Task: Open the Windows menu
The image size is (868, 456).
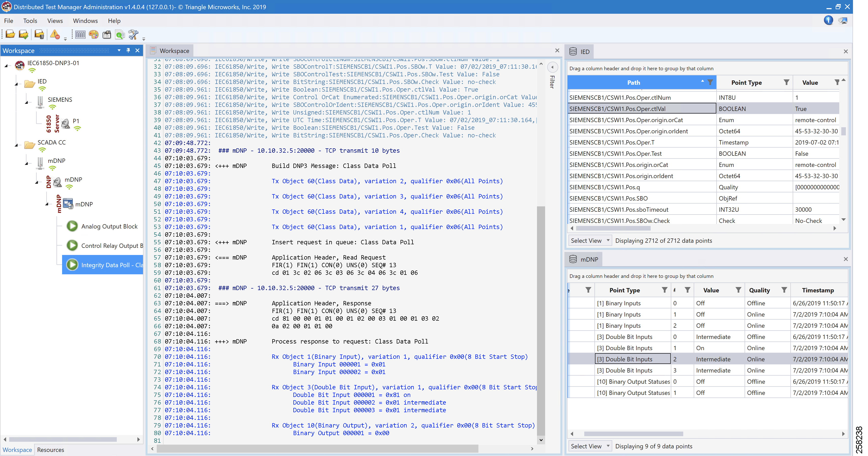Action: [x=85, y=21]
